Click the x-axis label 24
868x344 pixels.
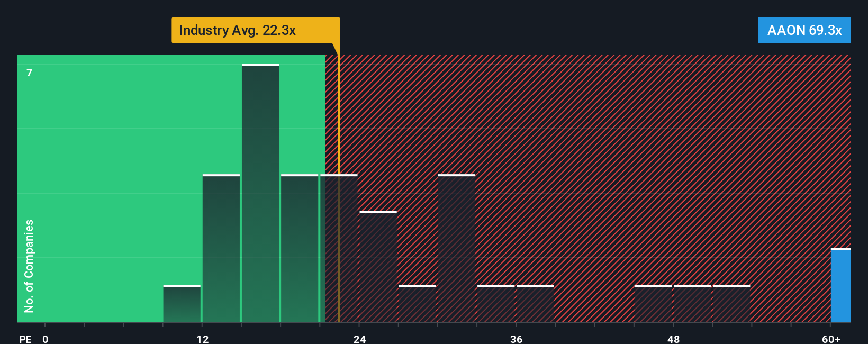[360, 339]
